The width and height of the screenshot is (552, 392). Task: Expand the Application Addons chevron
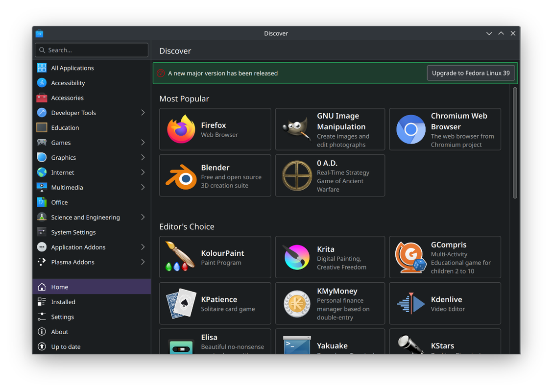[x=143, y=247]
